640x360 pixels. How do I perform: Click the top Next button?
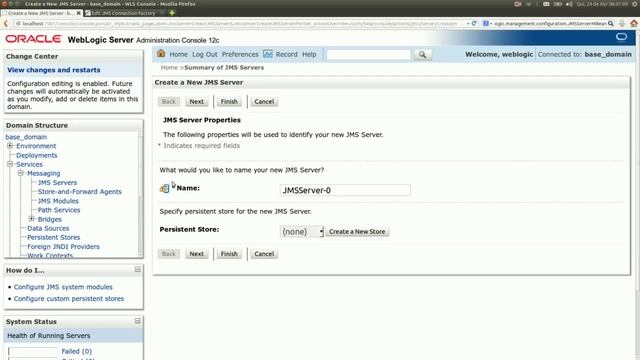tap(196, 102)
